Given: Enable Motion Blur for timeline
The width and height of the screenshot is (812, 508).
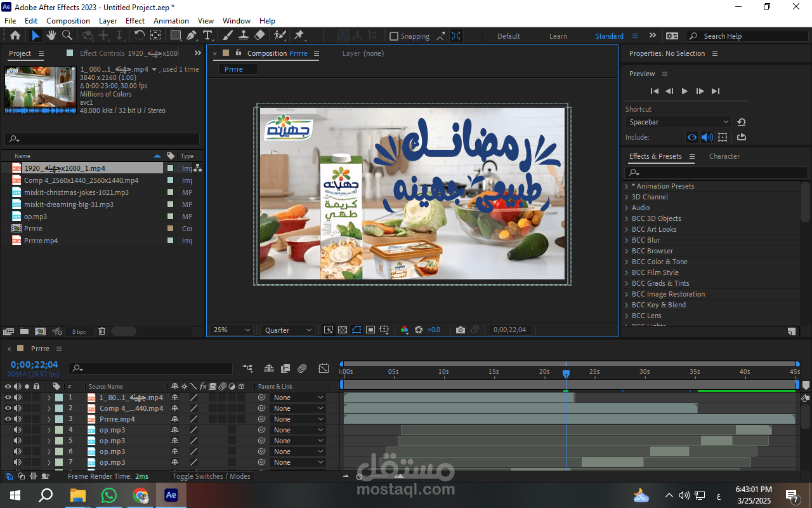Looking at the screenshot, I should (x=302, y=368).
